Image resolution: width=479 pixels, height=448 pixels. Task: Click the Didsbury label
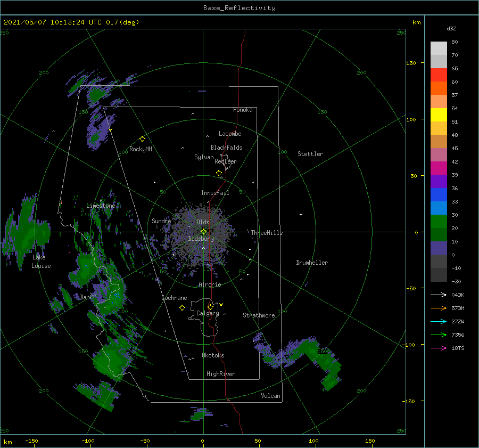(201, 239)
